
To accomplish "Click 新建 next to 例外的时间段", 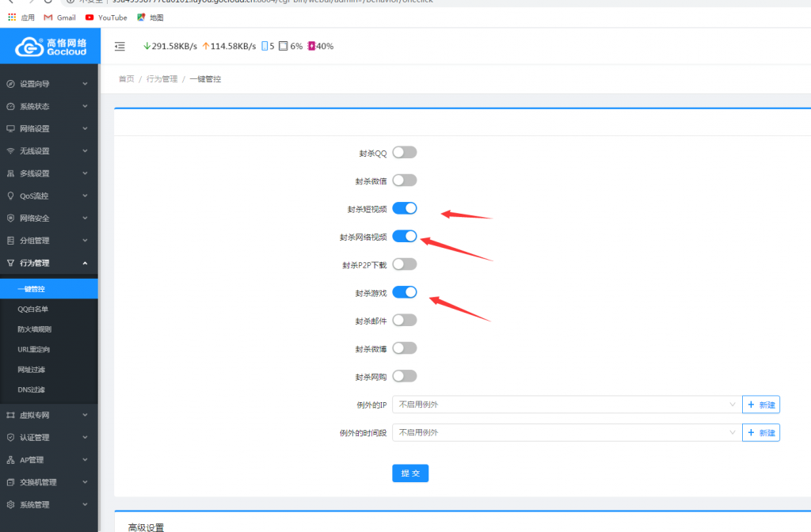I will point(761,433).
